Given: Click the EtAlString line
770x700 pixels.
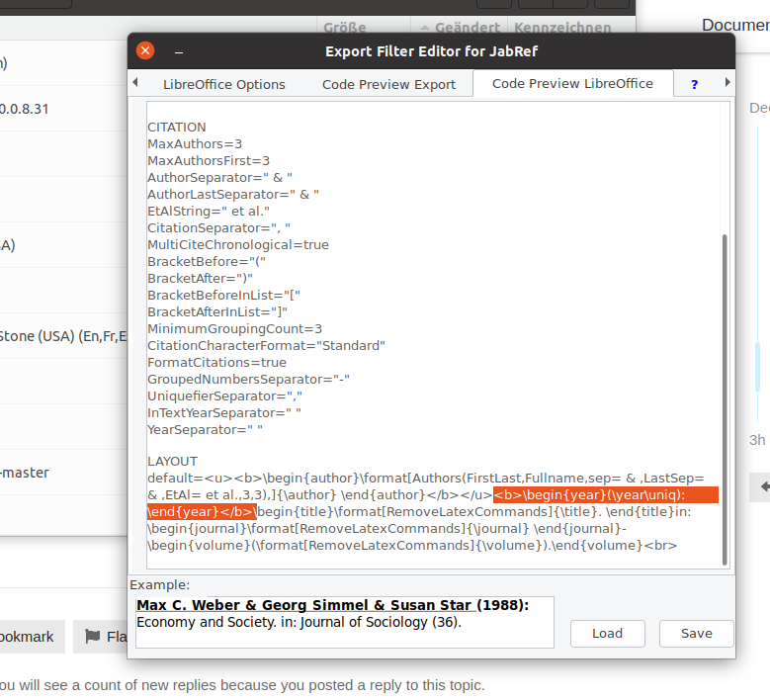Looking at the screenshot, I should tap(209, 212).
